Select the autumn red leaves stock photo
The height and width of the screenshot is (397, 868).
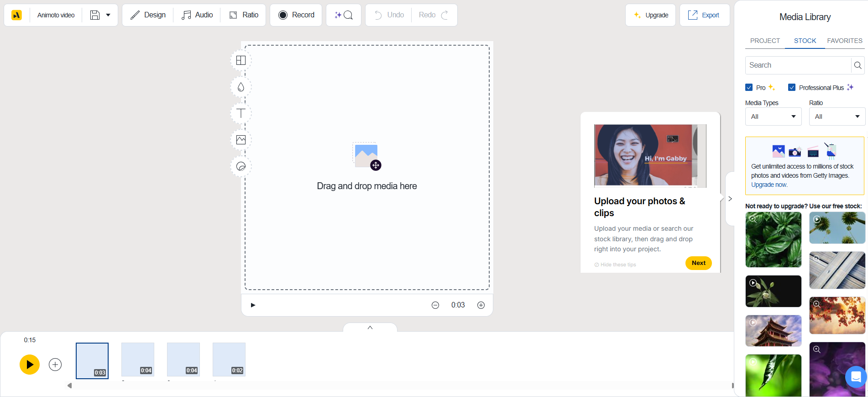point(837,316)
